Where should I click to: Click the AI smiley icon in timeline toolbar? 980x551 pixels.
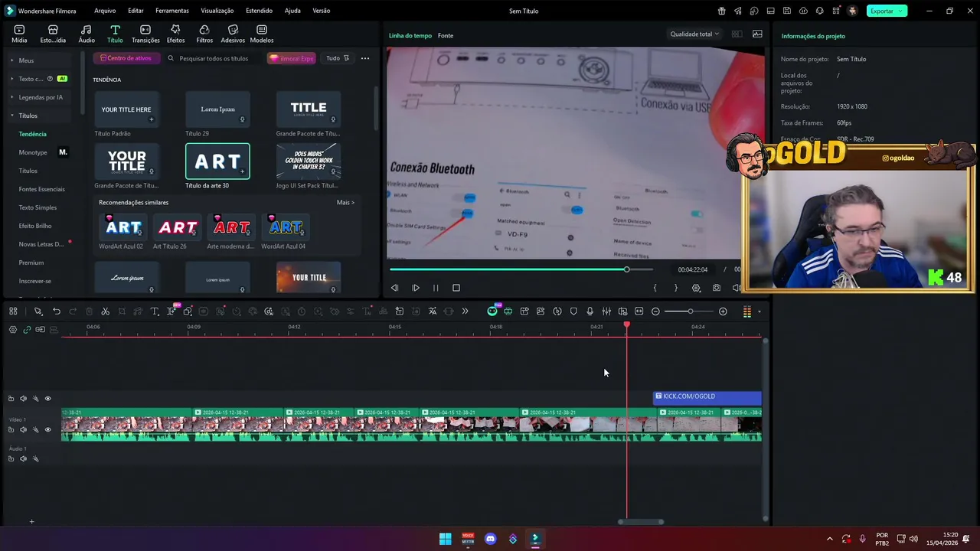pyautogui.click(x=492, y=311)
